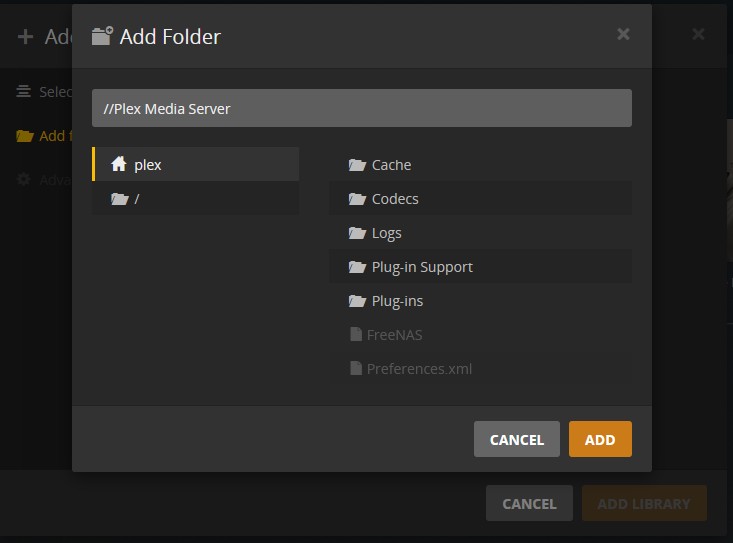Open the Cache folder

tap(481, 164)
